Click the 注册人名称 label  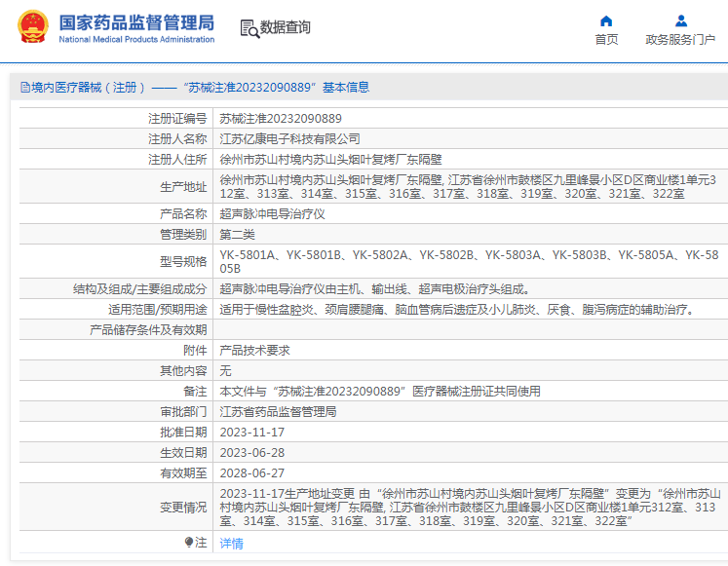tap(177, 139)
